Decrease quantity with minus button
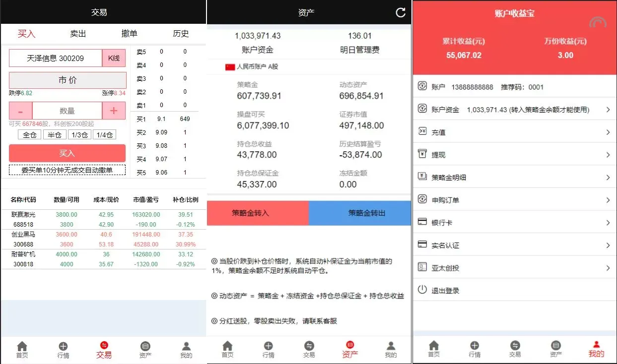This screenshot has width=617, height=364. pos(20,111)
